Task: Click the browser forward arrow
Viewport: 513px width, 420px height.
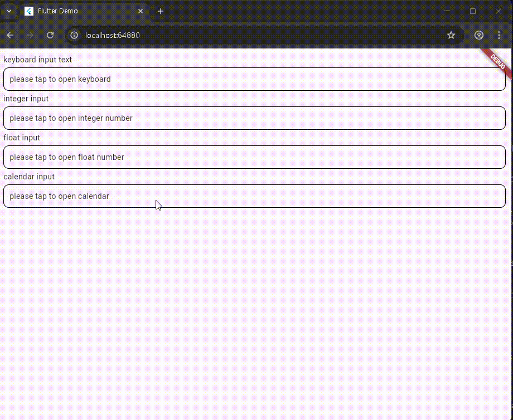Action: pos(30,35)
